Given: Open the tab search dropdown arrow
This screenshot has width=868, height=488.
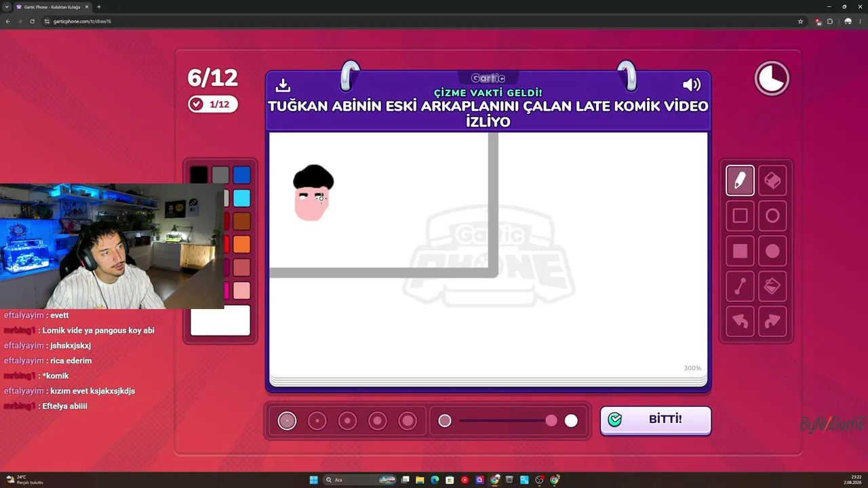Looking at the screenshot, I should pos(6,7).
